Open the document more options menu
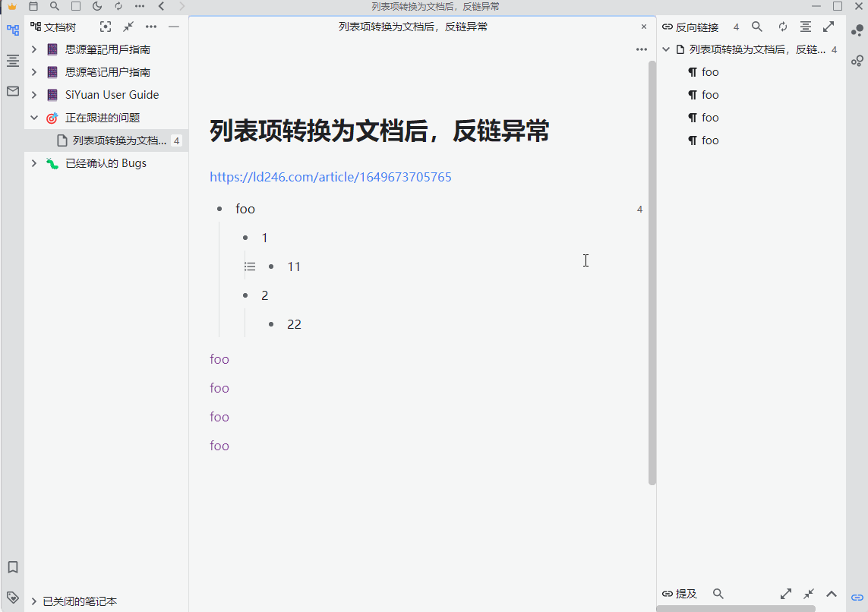 pos(642,49)
